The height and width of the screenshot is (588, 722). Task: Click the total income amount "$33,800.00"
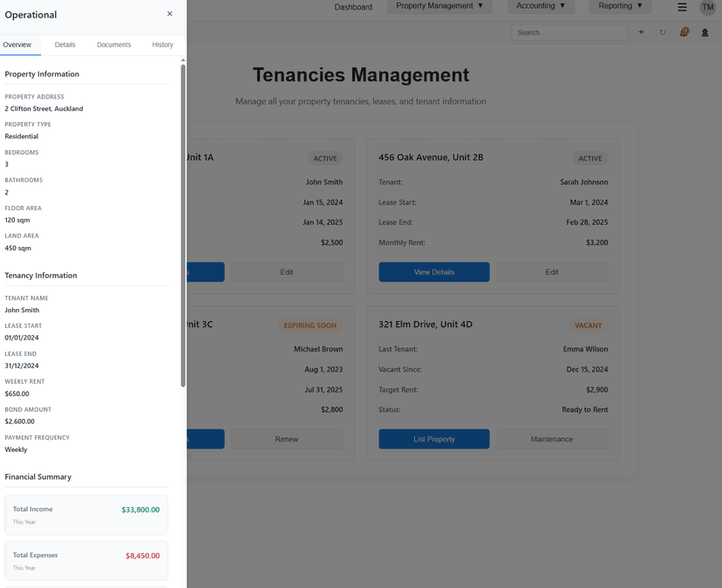click(140, 509)
